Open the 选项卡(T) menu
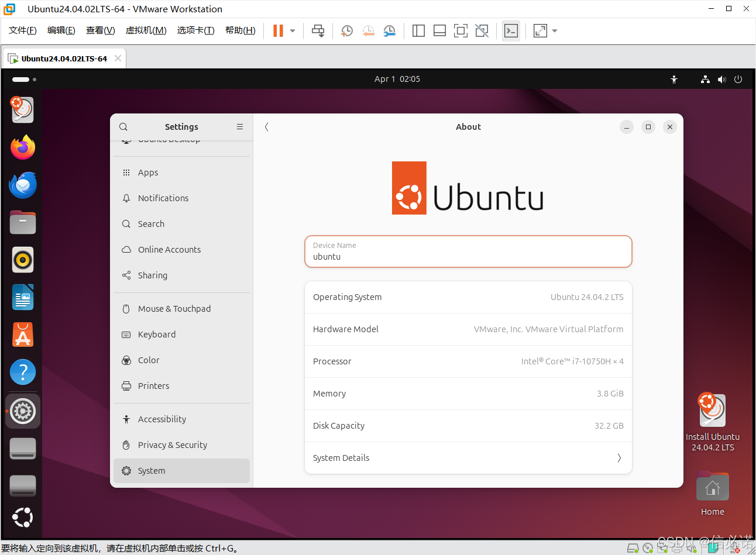Screen dimensions: 756x555 (196, 30)
